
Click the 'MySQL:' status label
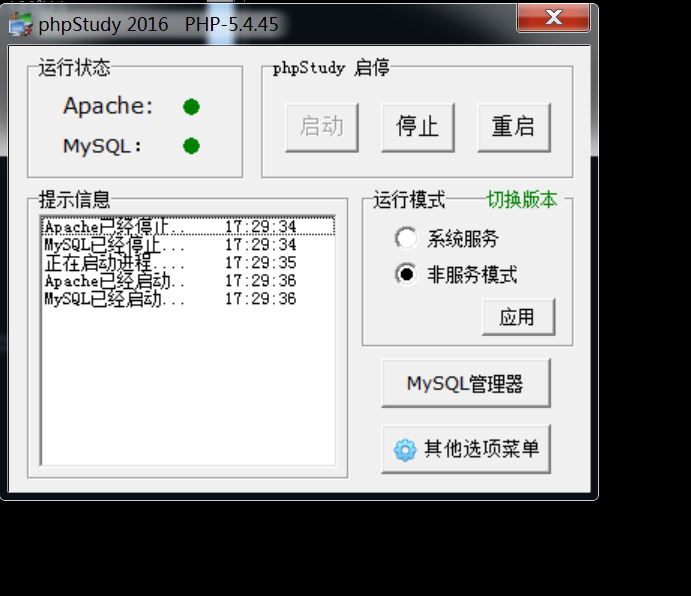pyautogui.click(x=102, y=146)
